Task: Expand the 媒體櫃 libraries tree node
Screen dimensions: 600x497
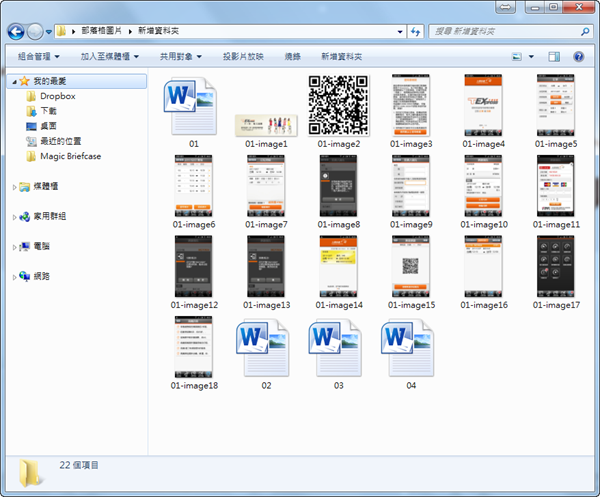Action: click(x=13, y=187)
